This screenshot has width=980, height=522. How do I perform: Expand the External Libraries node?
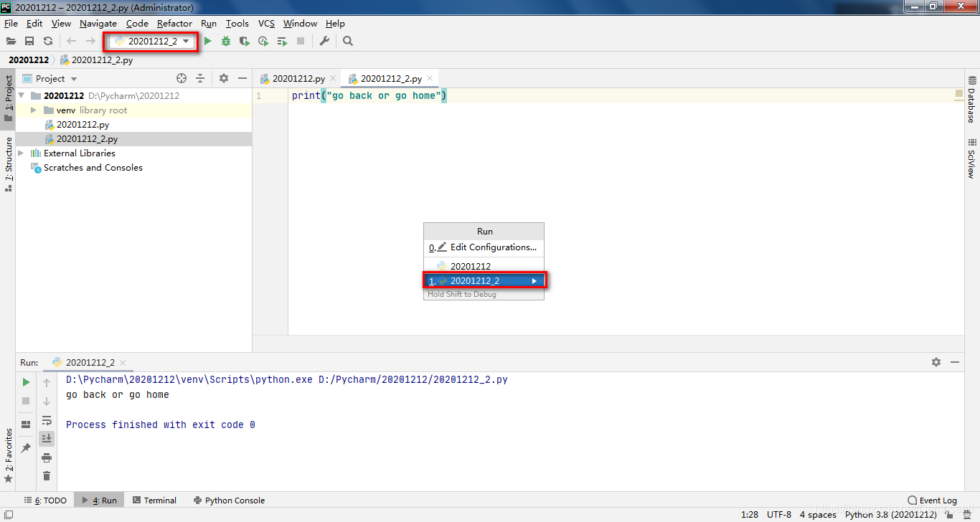(21, 153)
